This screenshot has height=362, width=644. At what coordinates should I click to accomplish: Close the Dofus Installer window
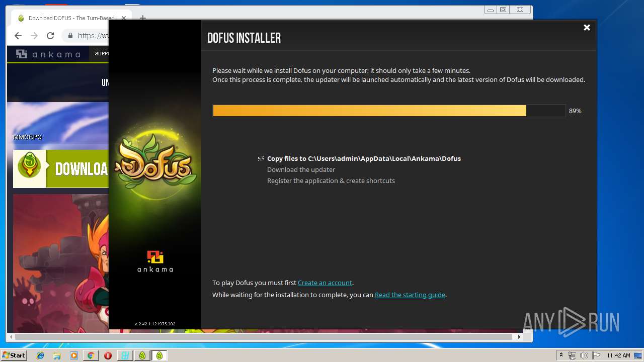coord(587,28)
